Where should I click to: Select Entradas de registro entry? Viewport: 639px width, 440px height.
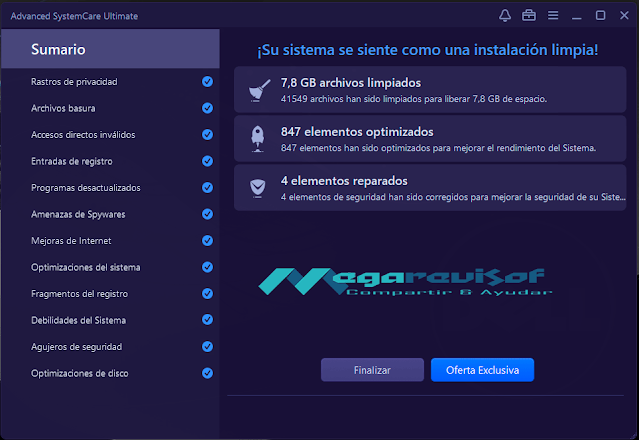[72, 161]
